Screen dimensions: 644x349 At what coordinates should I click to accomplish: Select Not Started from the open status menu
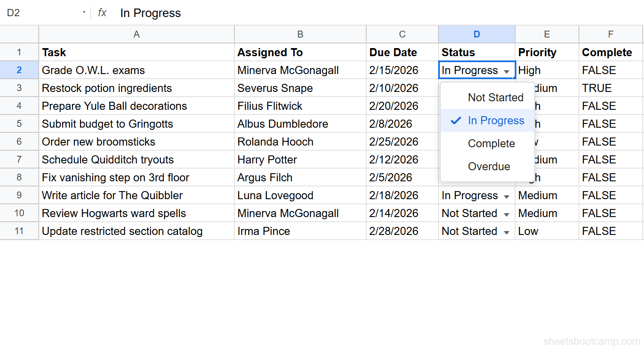coord(496,97)
